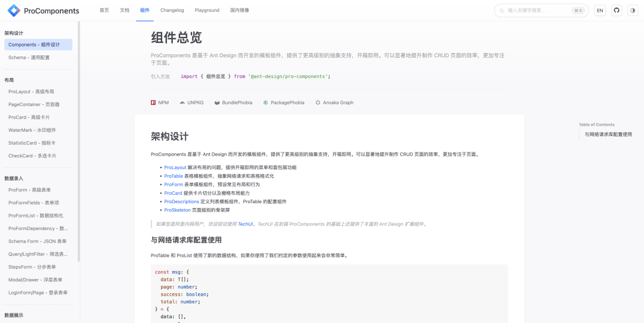Screen dimensions: 644x323
Task: Open the Playground nav item
Action: (x=207, y=10)
